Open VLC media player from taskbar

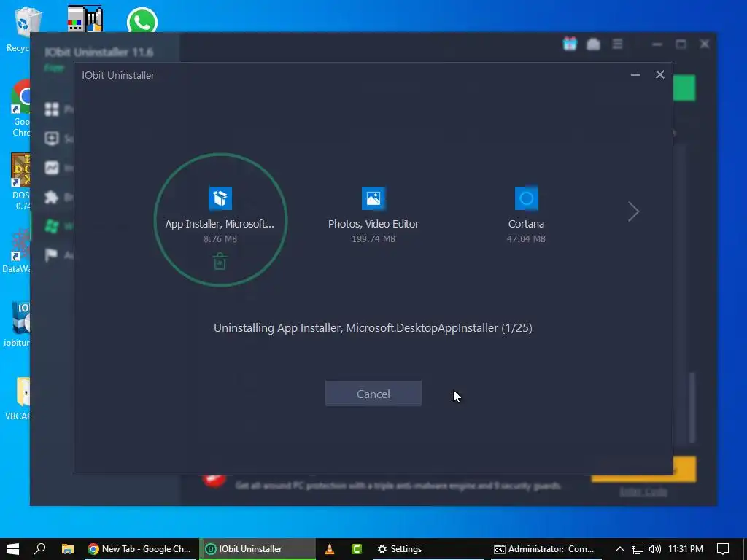[x=329, y=549]
